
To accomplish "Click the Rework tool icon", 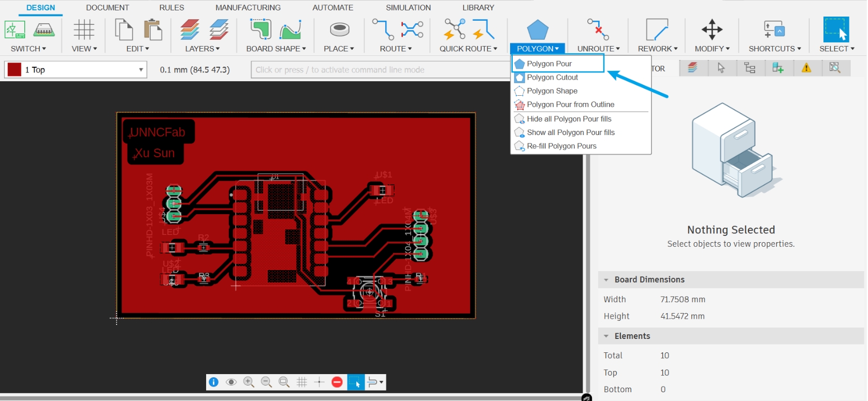I will (657, 29).
